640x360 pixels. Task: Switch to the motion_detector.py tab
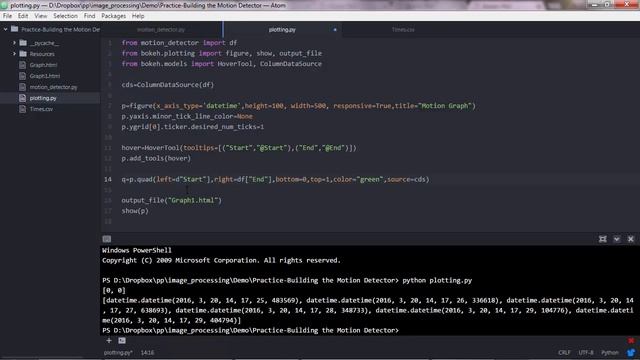pos(161,30)
